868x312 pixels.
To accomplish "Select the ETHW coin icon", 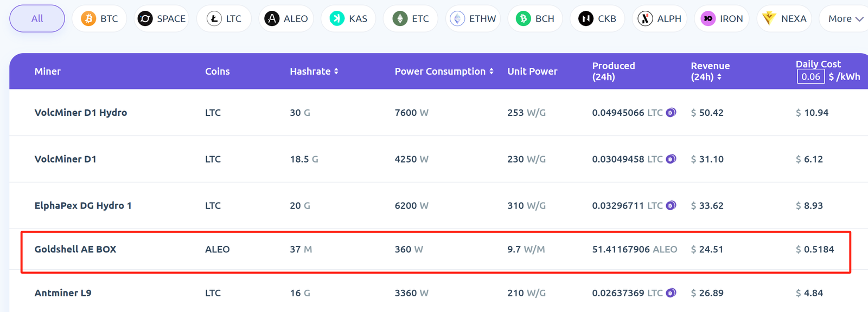I will (457, 19).
